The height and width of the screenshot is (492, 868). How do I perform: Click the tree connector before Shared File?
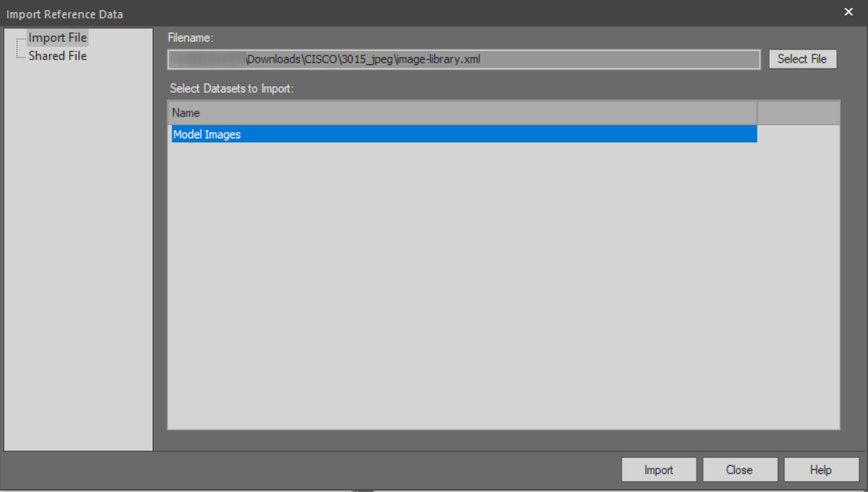pos(20,56)
